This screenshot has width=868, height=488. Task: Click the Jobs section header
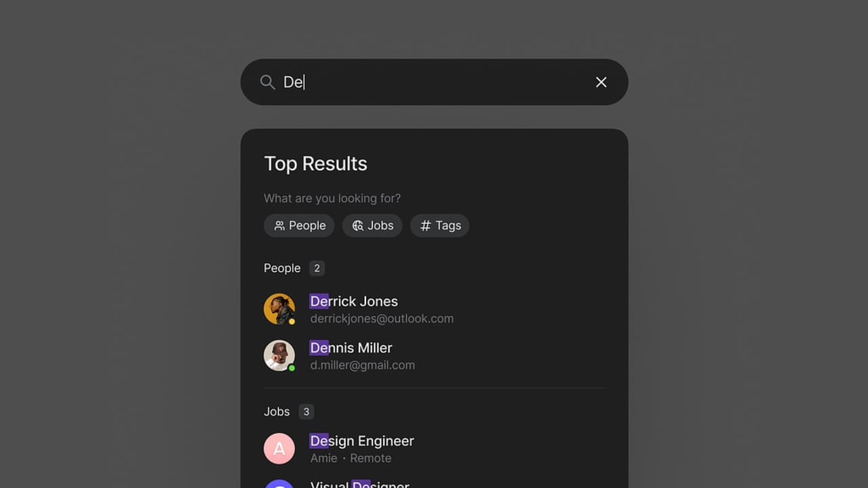pos(277,411)
